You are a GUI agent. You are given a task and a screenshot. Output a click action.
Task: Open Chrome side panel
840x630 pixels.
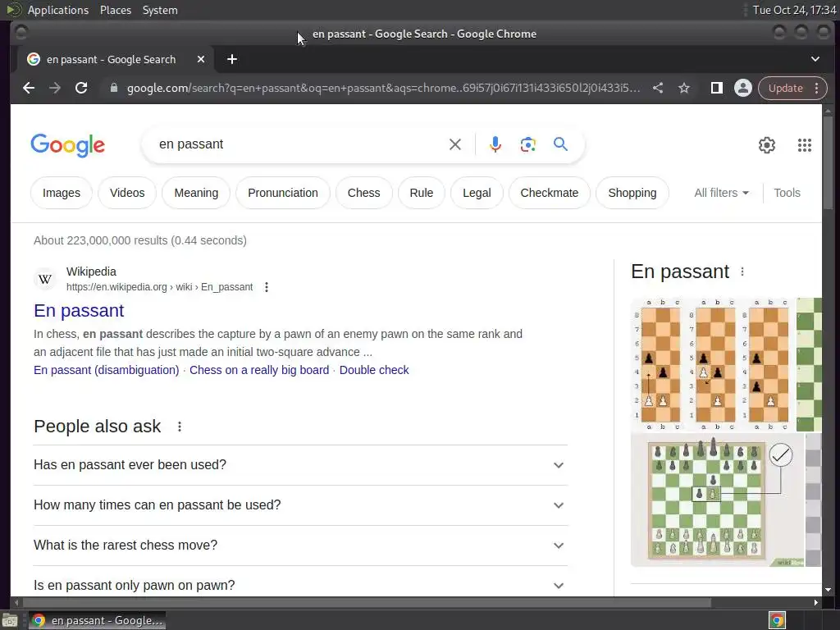pos(716,88)
